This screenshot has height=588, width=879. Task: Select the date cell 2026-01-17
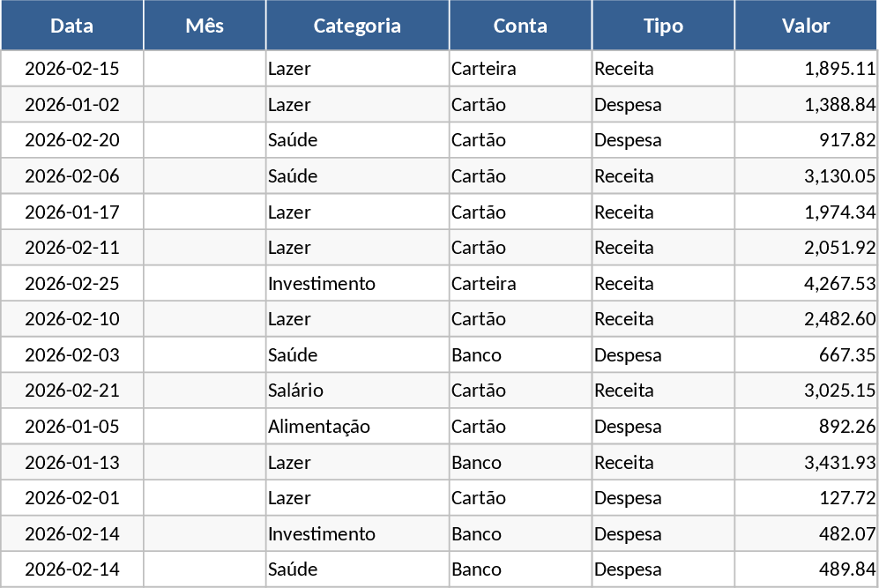pyautogui.click(x=72, y=212)
